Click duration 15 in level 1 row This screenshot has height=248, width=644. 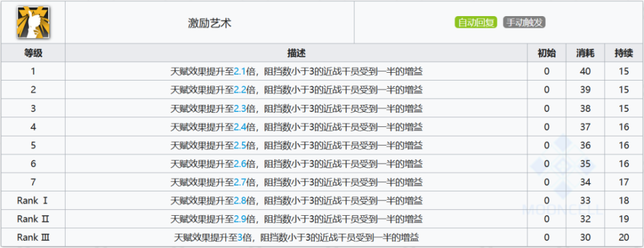(x=624, y=72)
